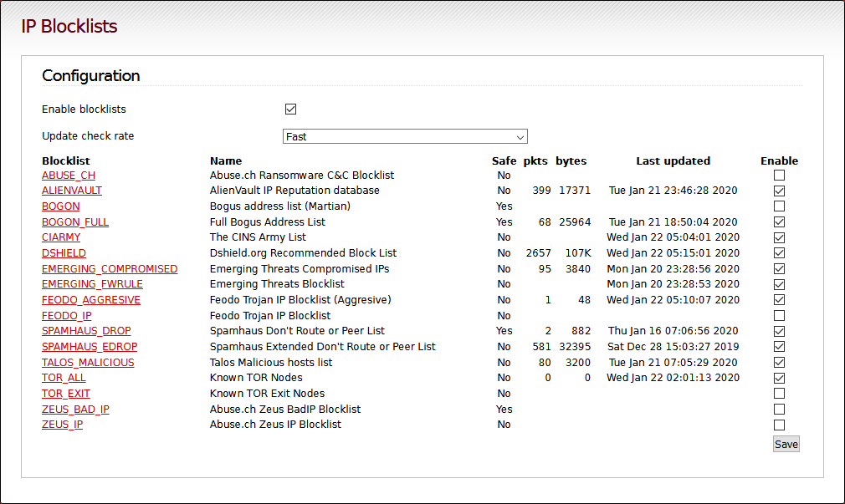Click the 'Enable' column header
Image resolution: width=845 pixels, height=504 pixels.
[779, 161]
